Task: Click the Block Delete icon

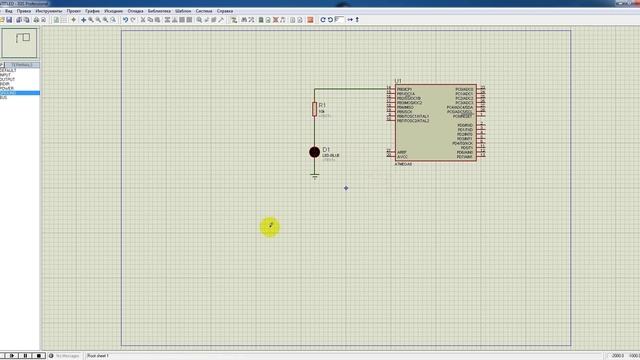Action: coord(189,20)
